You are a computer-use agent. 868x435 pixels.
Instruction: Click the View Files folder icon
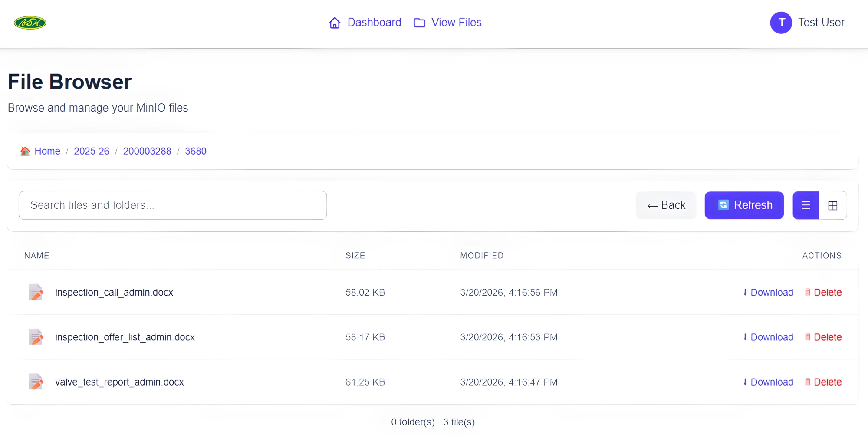[419, 23]
